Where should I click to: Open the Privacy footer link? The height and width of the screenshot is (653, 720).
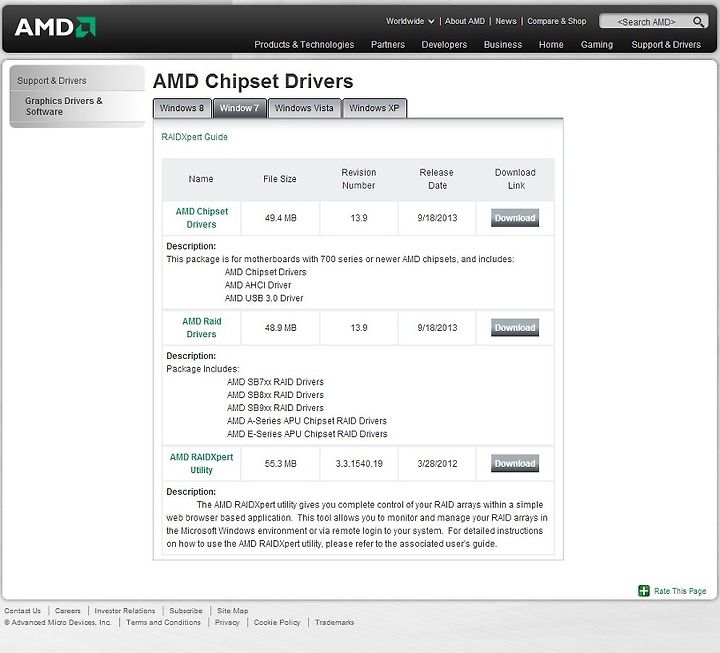pyautogui.click(x=227, y=622)
